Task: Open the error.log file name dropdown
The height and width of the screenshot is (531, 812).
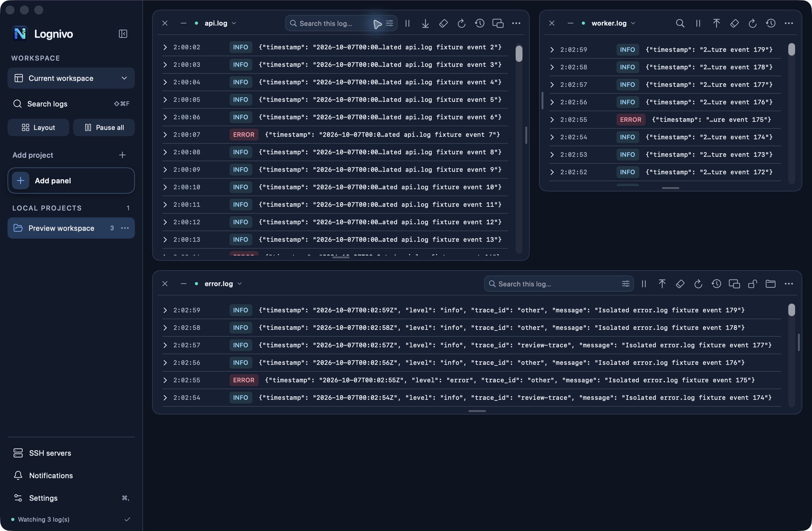Action: pos(223,284)
